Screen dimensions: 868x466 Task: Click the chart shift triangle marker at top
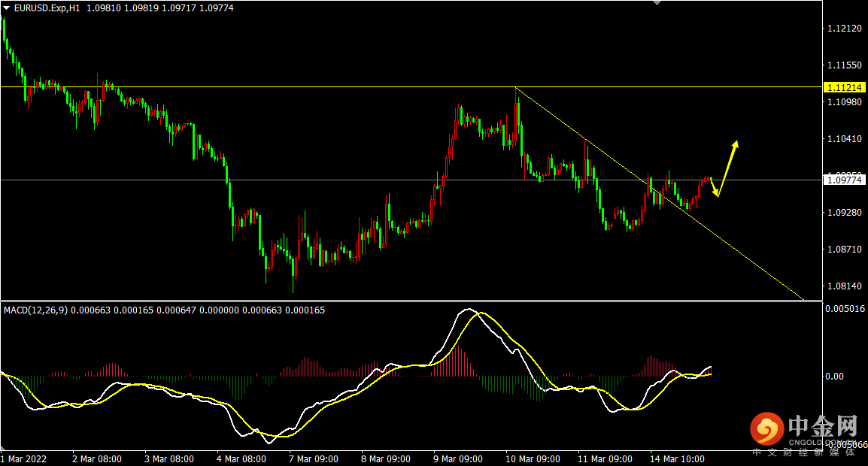click(x=657, y=3)
